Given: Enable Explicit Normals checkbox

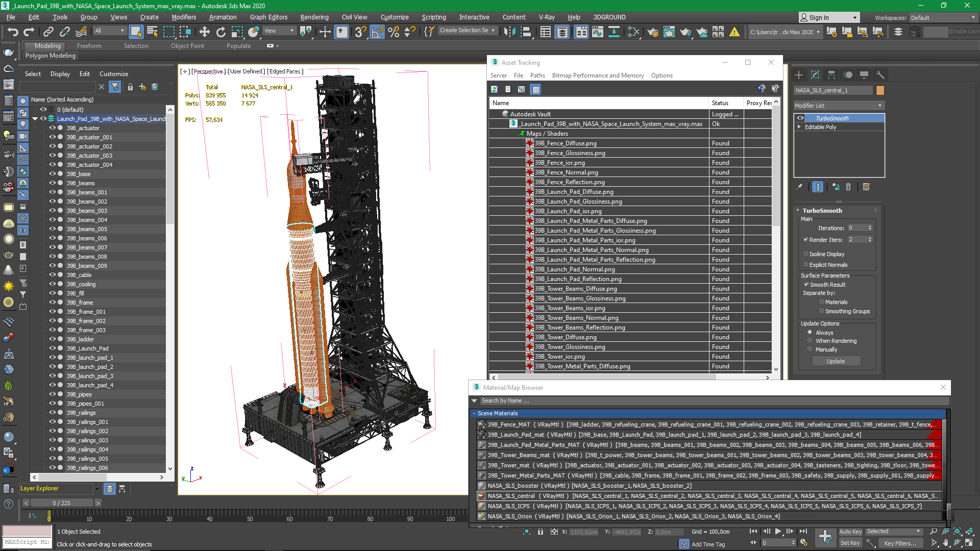Looking at the screenshot, I should [x=806, y=264].
